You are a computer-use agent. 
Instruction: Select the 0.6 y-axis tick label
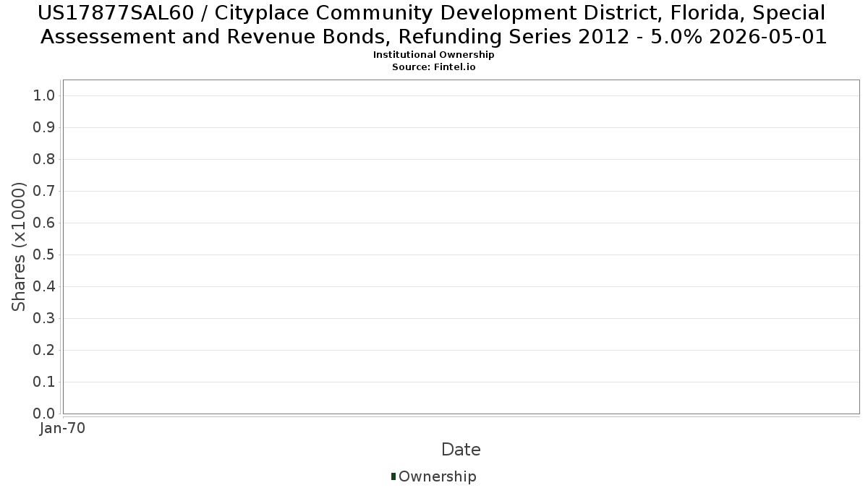(44, 223)
